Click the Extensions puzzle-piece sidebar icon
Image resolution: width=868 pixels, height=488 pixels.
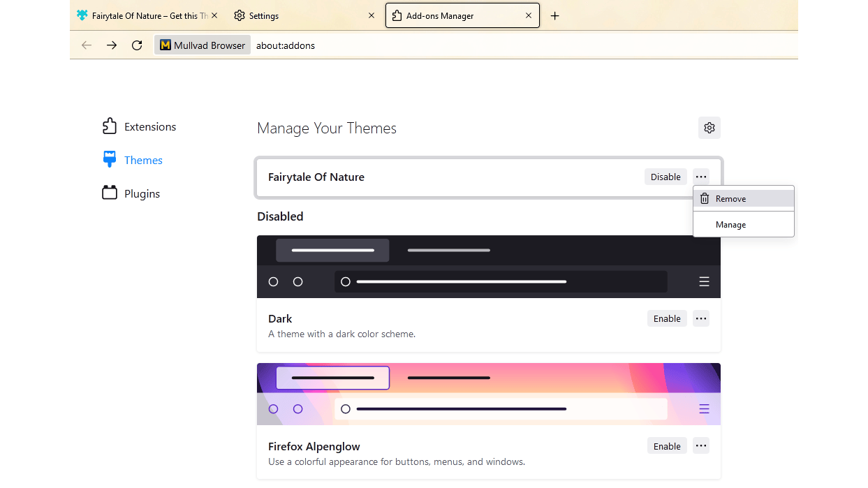point(110,126)
